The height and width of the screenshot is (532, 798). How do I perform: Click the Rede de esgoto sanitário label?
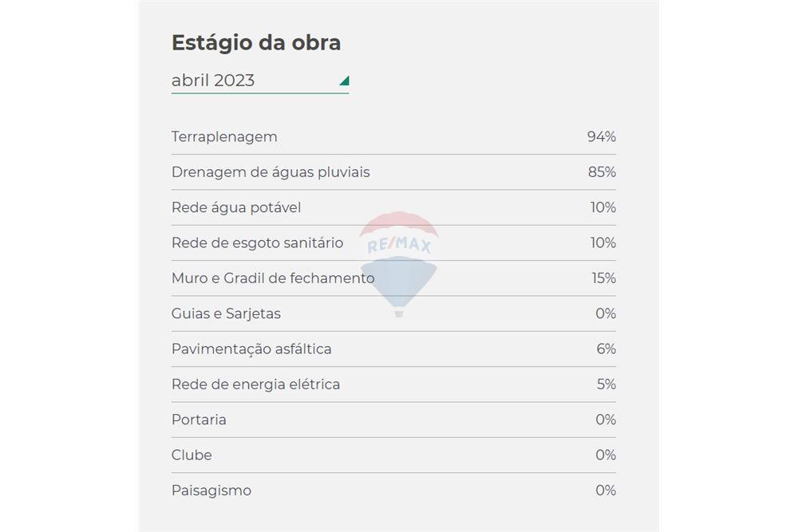(x=257, y=242)
